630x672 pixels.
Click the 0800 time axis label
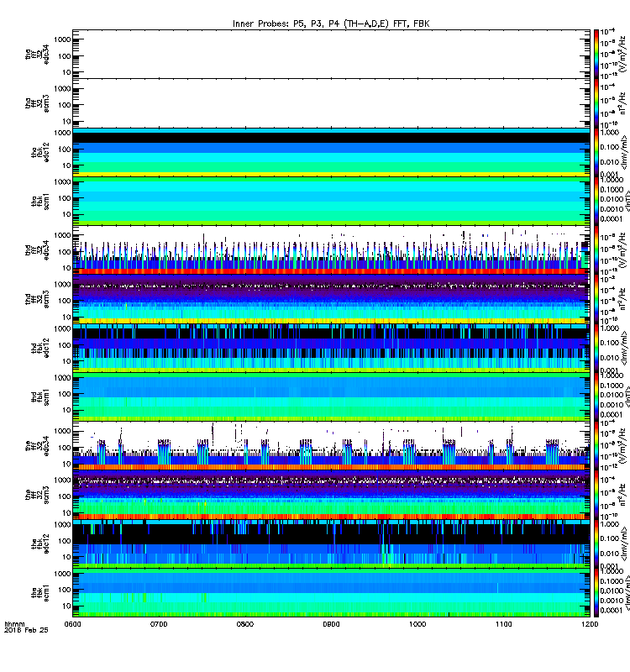click(244, 624)
